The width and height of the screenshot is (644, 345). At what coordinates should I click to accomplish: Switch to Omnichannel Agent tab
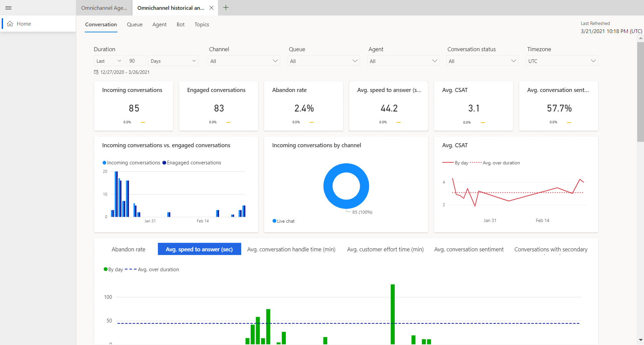pos(104,8)
